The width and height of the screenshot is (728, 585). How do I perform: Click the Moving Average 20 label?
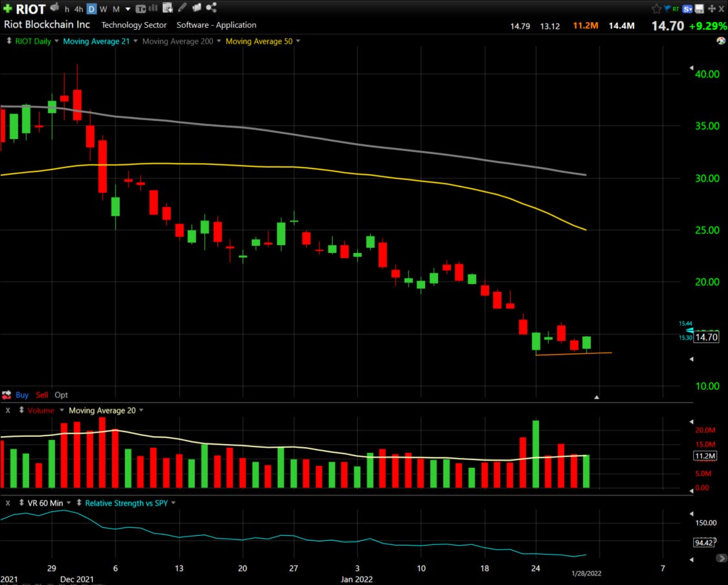(102, 410)
